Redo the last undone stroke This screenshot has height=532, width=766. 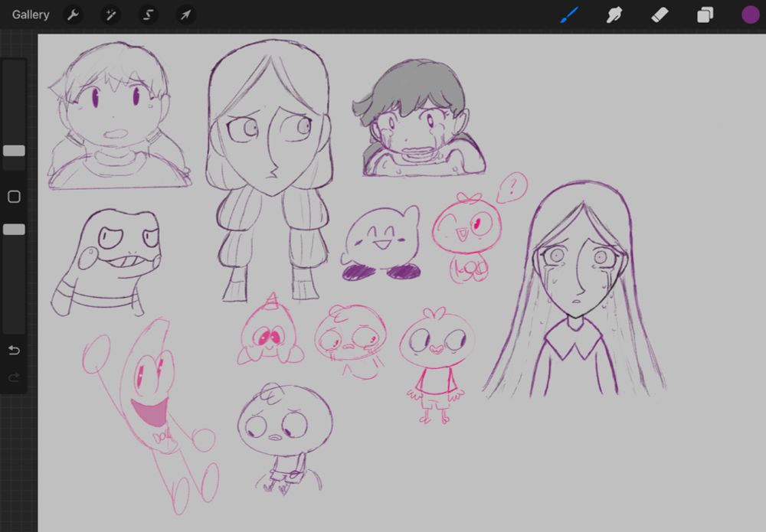[14, 377]
